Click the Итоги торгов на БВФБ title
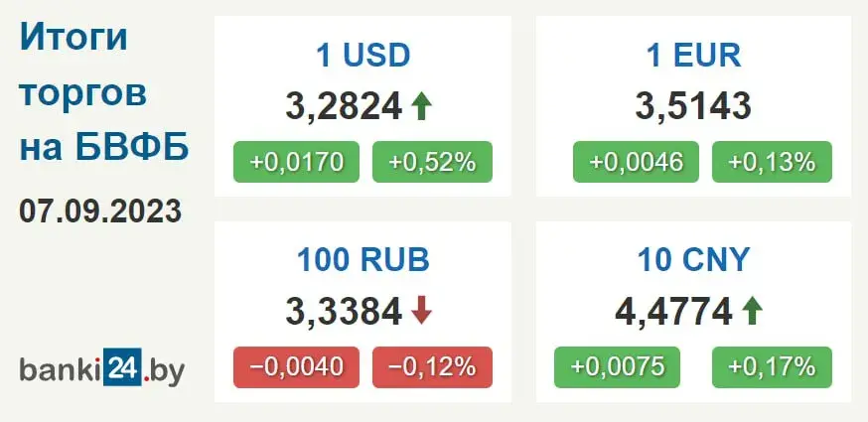Image resolution: width=868 pixels, height=422 pixels. pos(104,93)
